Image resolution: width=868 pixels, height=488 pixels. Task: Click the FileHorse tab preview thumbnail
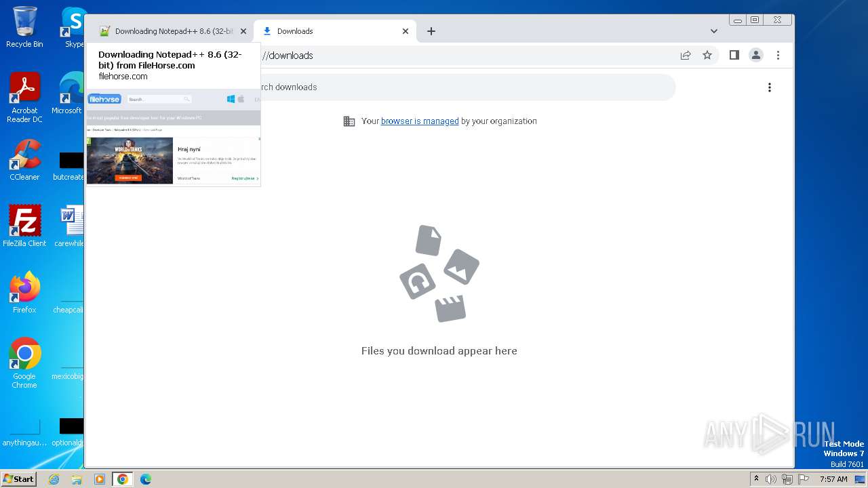point(173,138)
